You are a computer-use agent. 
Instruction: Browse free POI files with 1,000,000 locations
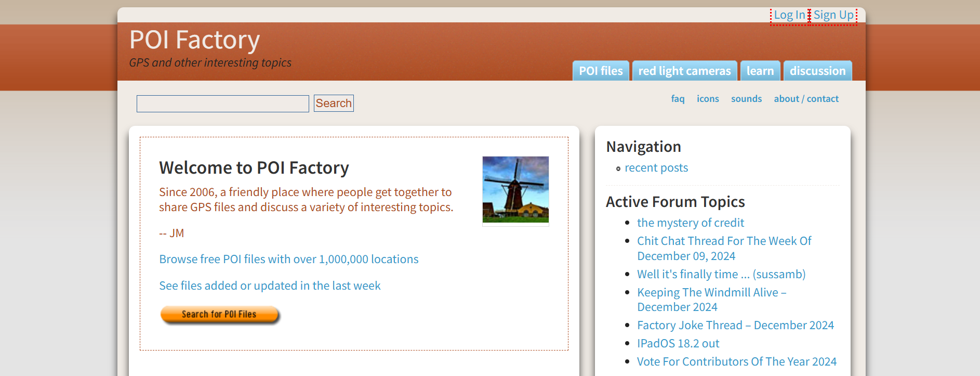tap(288, 259)
